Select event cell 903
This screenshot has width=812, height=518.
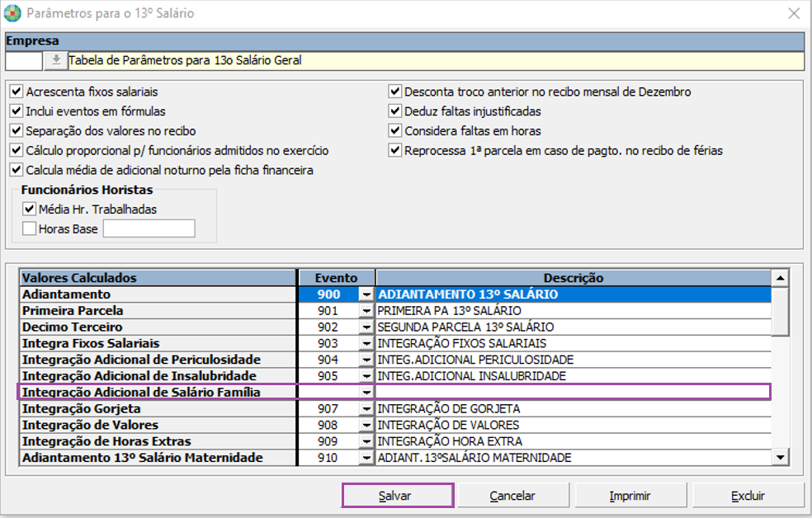tap(328, 344)
